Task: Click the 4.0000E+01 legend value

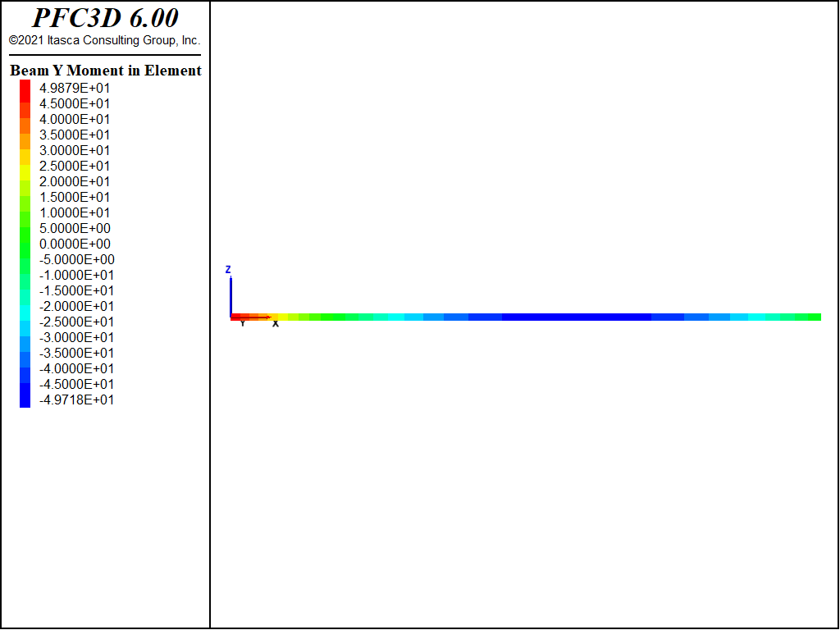Action: 75,119
